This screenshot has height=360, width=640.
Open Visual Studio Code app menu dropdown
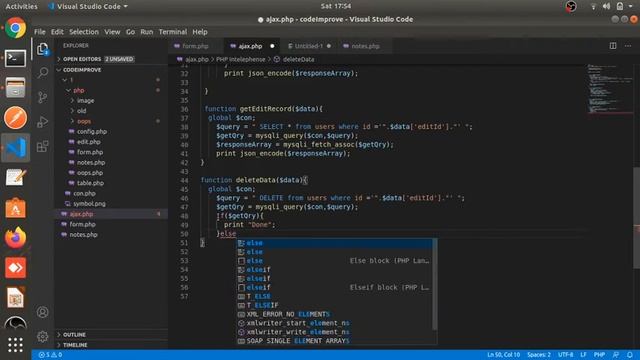(88, 6)
